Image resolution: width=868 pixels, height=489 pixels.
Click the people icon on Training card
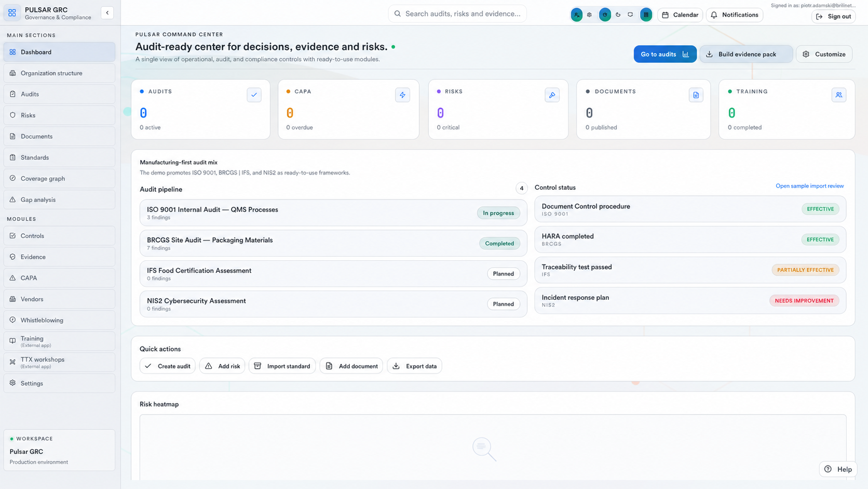click(x=839, y=95)
